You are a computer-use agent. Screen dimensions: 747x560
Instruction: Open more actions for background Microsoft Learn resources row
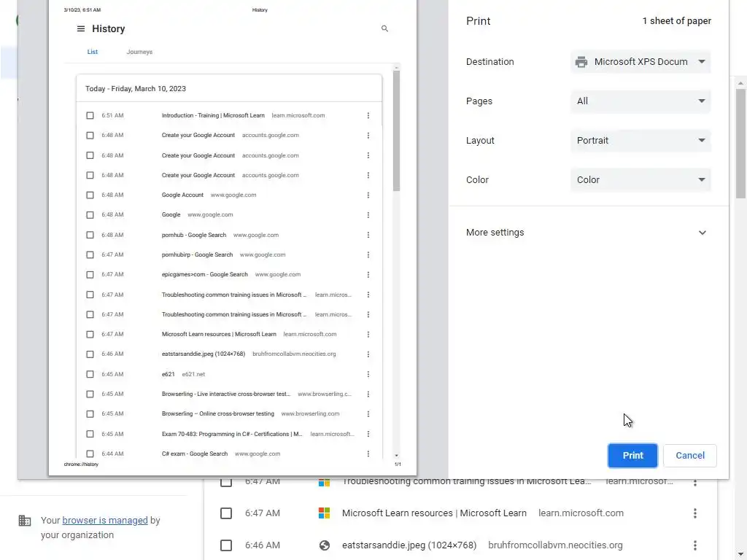[x=695, y=513]
